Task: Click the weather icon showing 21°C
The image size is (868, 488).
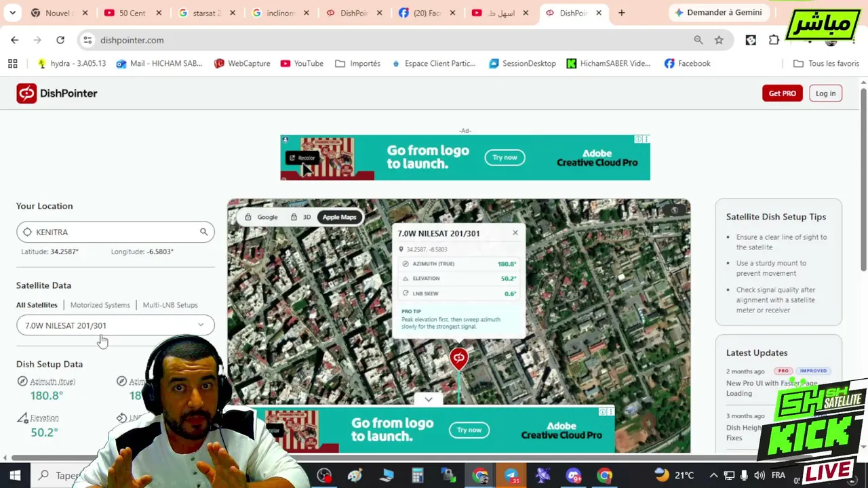Action: pyautogui.click(x=661, y=476)
